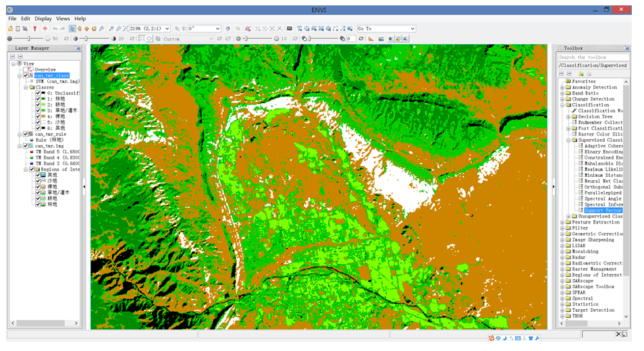The image size is (644, 351).
Task: Open the Display menu
Action: (43, 18)
